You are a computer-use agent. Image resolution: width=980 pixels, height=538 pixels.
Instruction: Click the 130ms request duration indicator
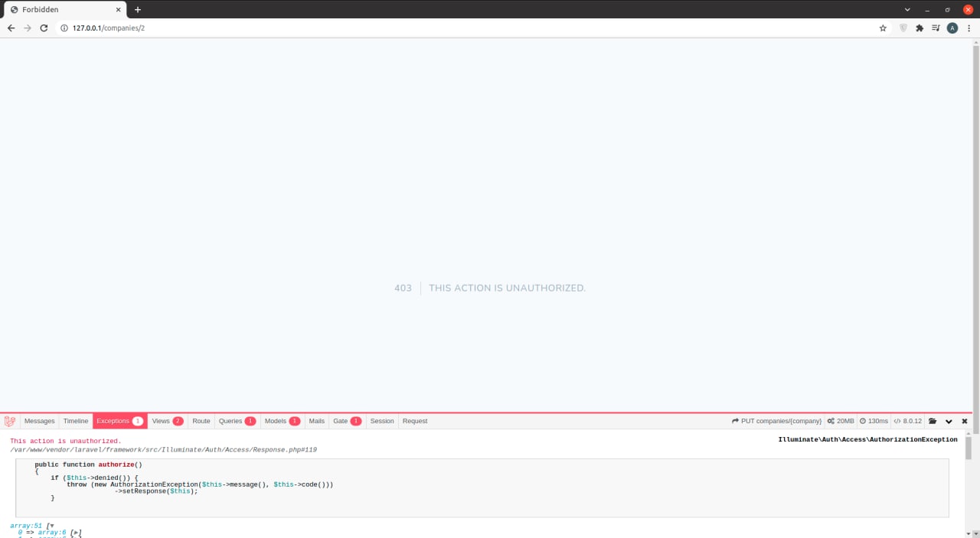click(874, 421)
